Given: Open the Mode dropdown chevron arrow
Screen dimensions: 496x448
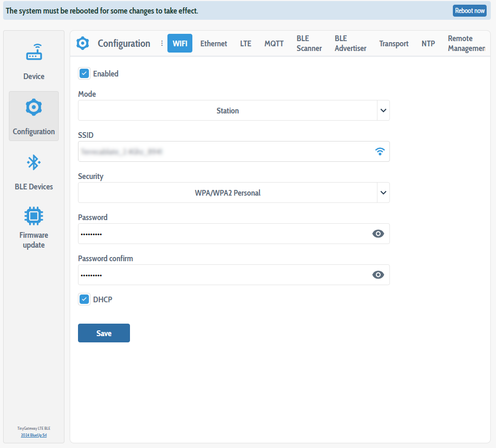Looking at the screenshot, I should [x=383, y=110].
